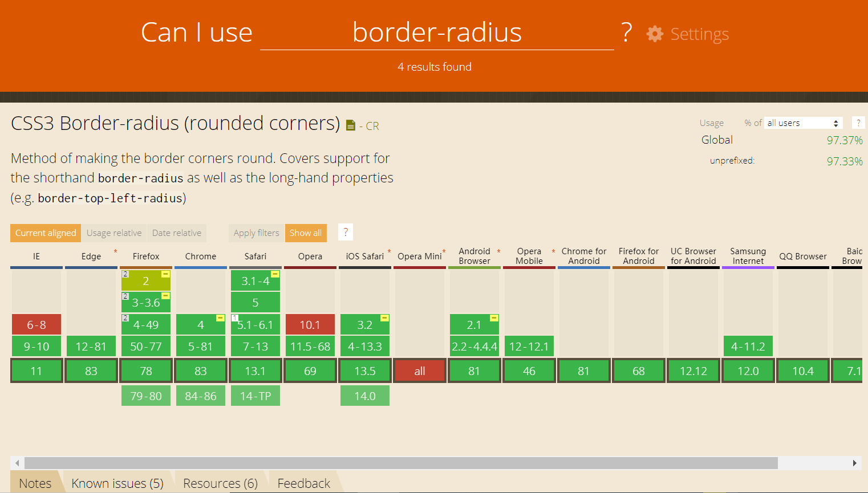Select the Firefox 50-77 version cell

[146, 347]
